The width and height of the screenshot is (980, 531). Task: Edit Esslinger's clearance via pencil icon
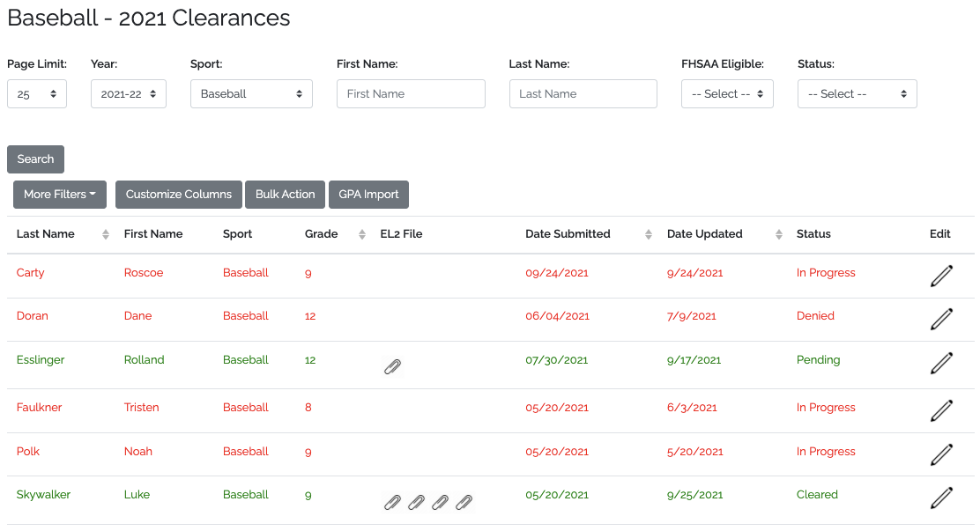(941, 363)
